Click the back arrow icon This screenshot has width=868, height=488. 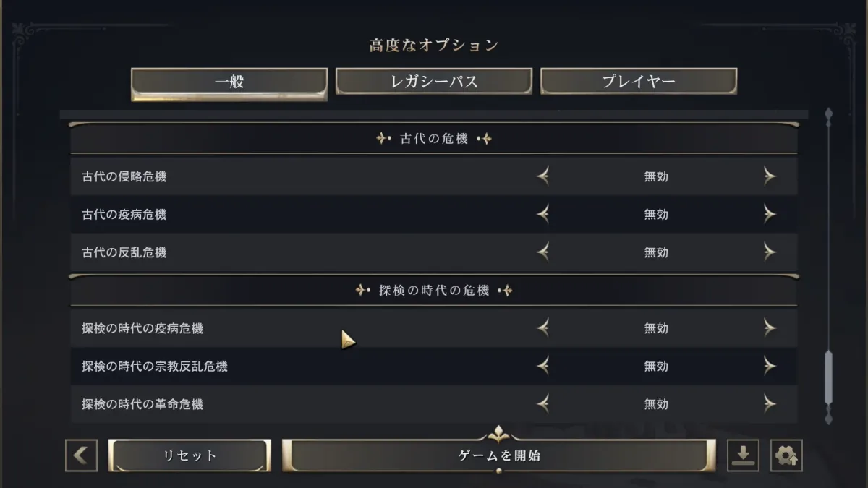tap(81, 455)
